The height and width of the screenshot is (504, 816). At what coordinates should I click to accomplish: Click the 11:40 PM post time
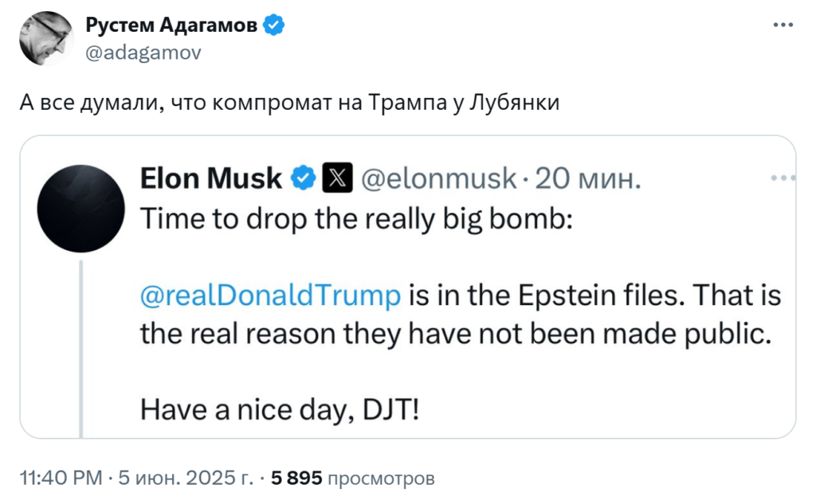61,478
